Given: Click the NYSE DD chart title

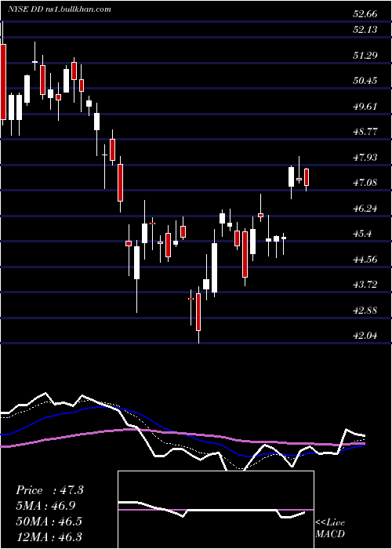Looking at the screenshot, I should pos(60,9).
